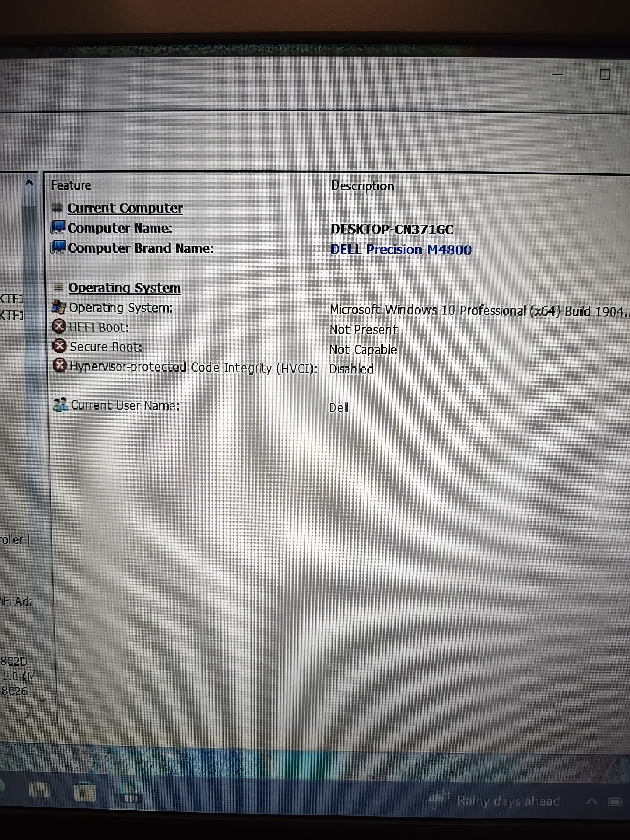Select the 'UEFI Boot:' label

pos(99,327)
